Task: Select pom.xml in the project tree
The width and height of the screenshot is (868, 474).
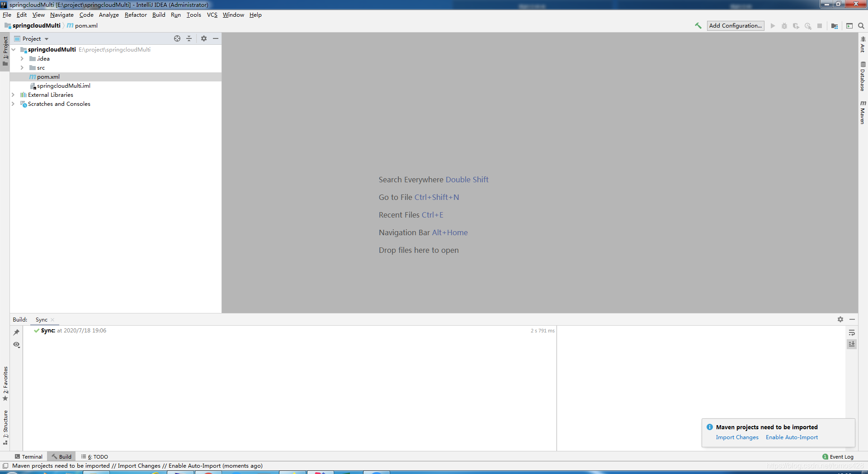Action: [116, 77]
